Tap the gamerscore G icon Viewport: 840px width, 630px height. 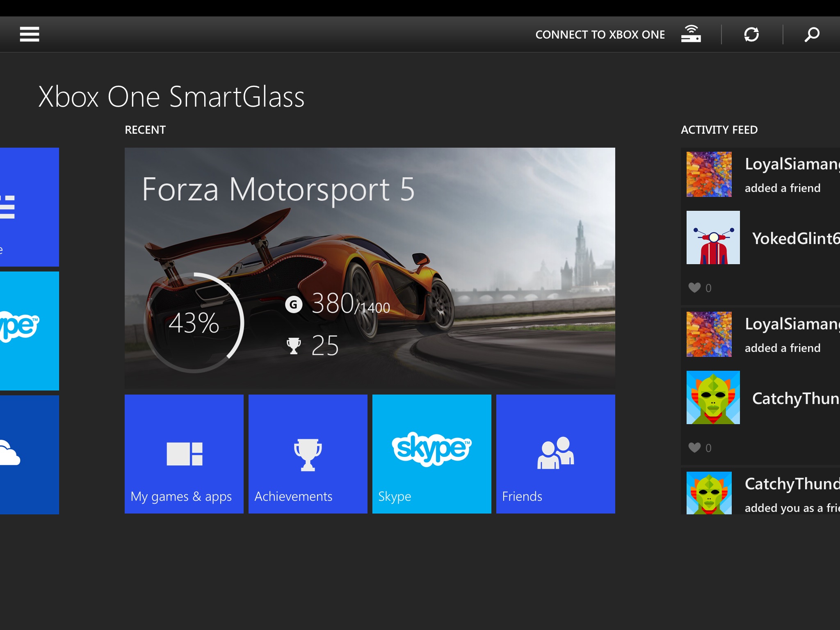pyautogui.click(x=294, y=304)
